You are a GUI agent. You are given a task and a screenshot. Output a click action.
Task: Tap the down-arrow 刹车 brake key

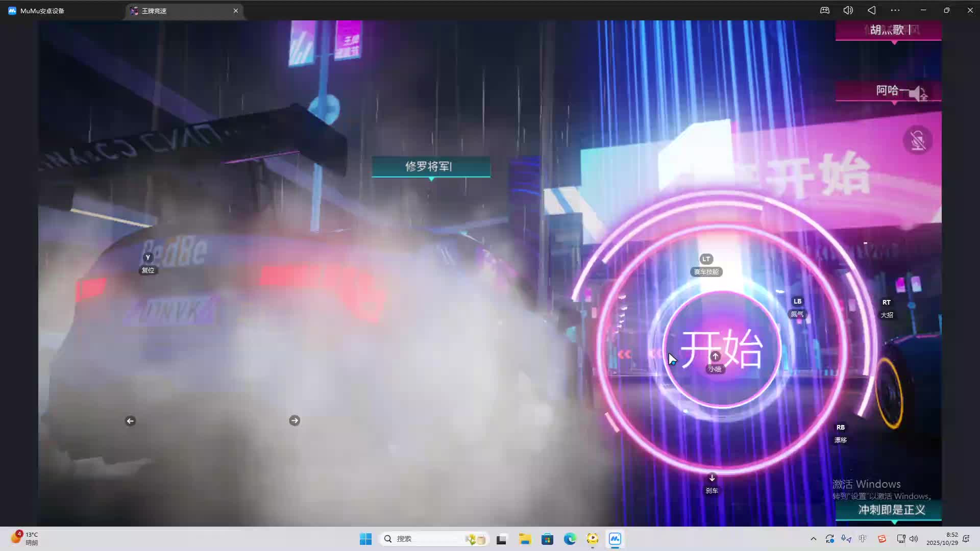(x=712, y=479)
